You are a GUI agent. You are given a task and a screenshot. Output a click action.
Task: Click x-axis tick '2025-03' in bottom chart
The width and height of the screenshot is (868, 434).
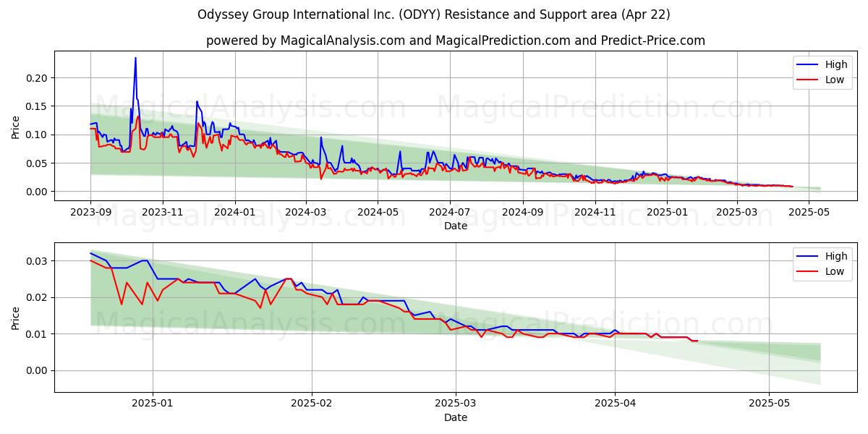[456, 404]
